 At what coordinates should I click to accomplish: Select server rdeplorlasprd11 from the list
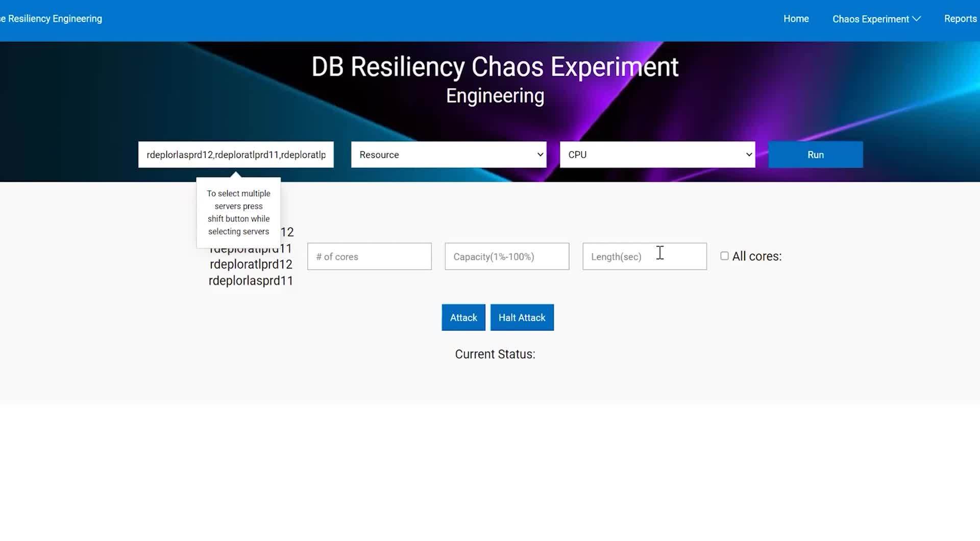pos(251,280)
